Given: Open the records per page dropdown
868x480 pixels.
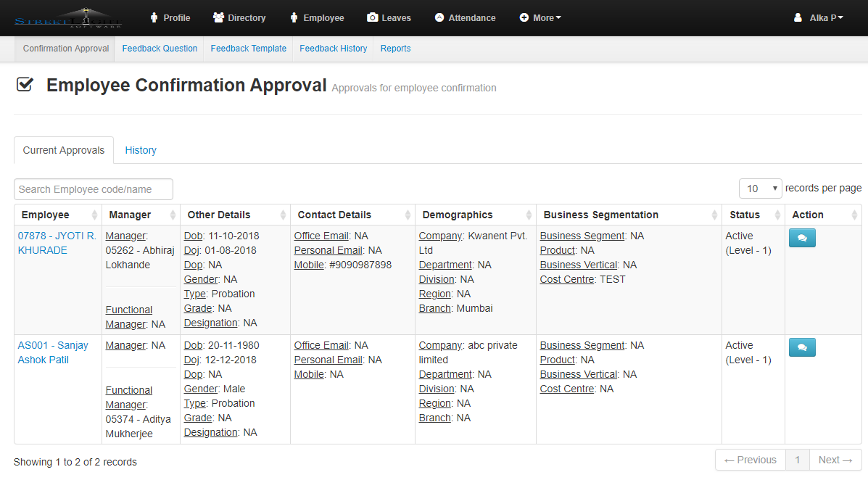Looking at the screenshot, I should click(x=760, y=189).
